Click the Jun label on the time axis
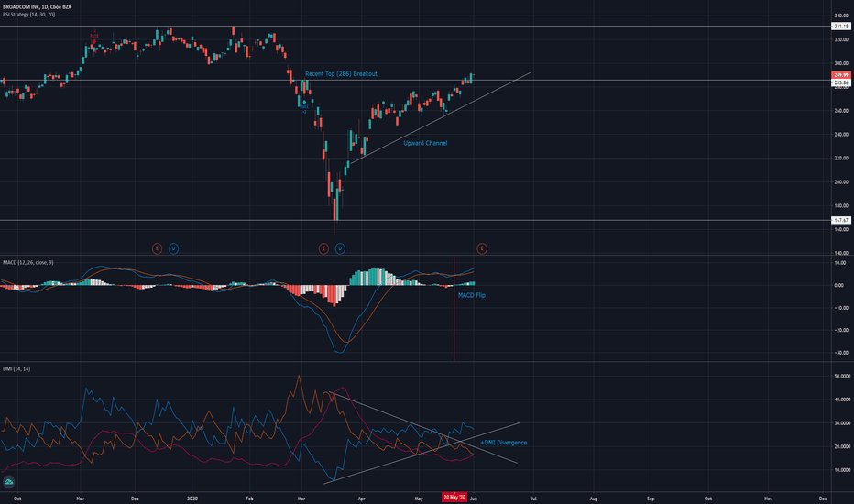The height and width of the screenshot is (504, 854). (x=474, y=498)
